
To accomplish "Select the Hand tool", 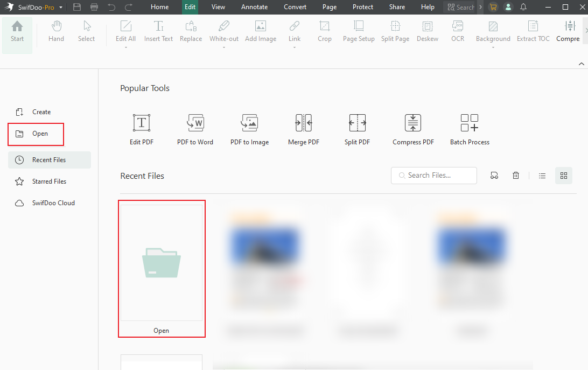I will [56, 32].
